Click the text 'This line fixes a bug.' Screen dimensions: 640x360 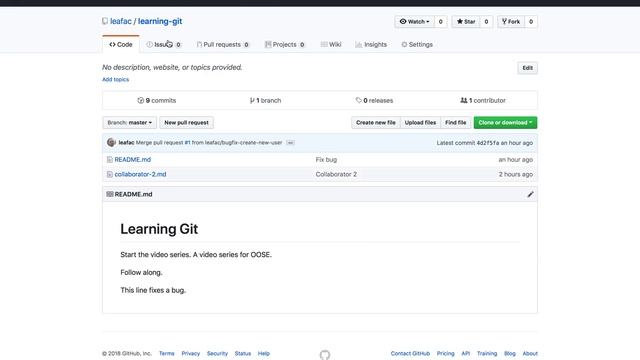(x=153, y=290)
